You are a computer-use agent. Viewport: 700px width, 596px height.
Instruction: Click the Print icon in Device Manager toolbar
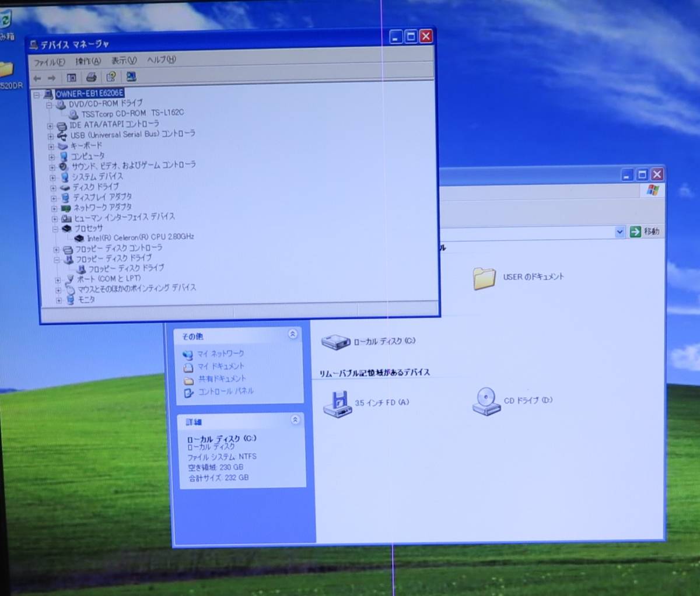tap(91, 77)
